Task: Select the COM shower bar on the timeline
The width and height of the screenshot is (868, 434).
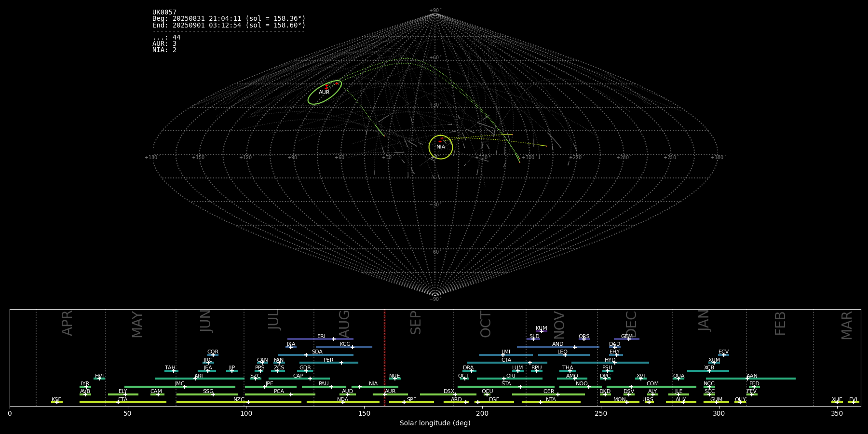Action: point(651,387)
